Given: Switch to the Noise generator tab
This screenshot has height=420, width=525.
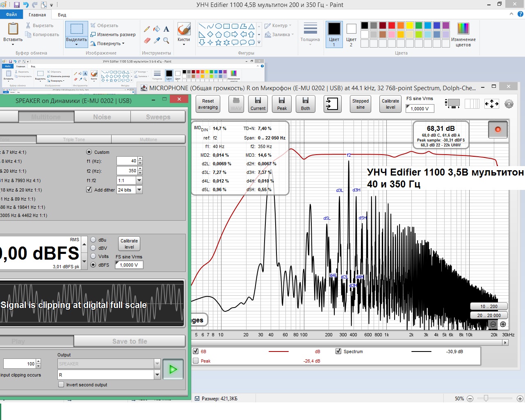Looking at the screenshot, I should pos(102,117).
